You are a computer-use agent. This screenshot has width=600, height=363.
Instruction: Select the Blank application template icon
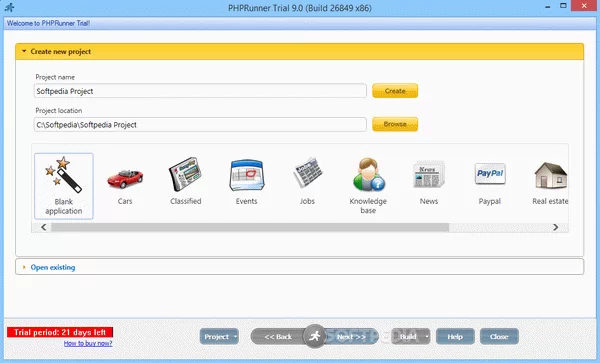(x=64, y=175)
